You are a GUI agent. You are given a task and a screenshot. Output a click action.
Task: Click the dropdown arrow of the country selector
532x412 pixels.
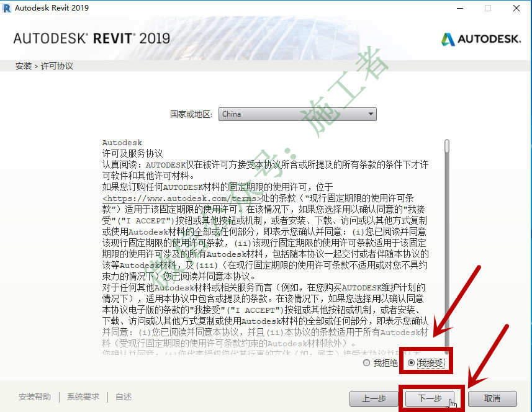point(371,114)
